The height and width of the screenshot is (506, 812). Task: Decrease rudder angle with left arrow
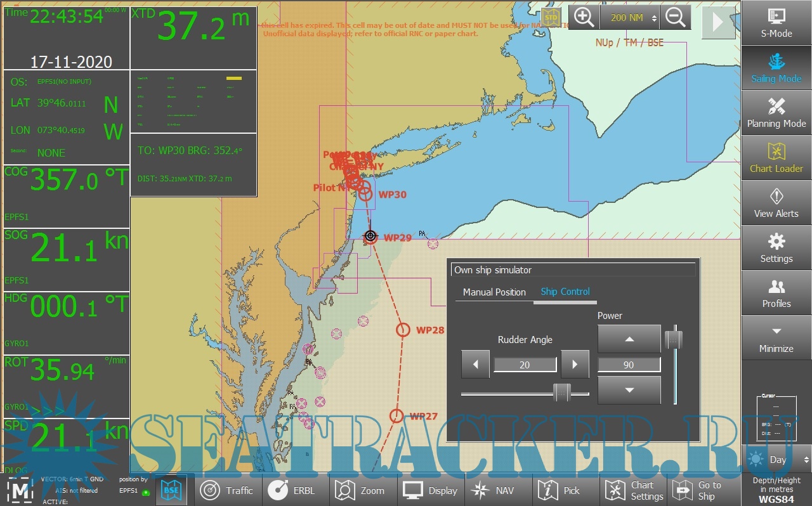[475, 365]
